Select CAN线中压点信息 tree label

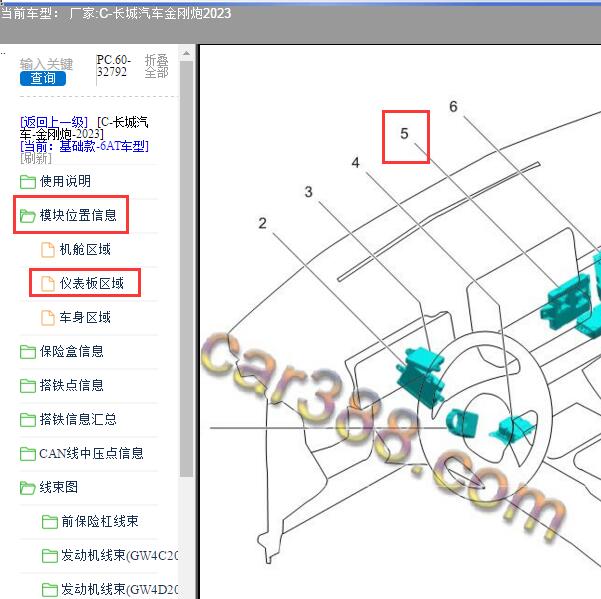(91, 453)
